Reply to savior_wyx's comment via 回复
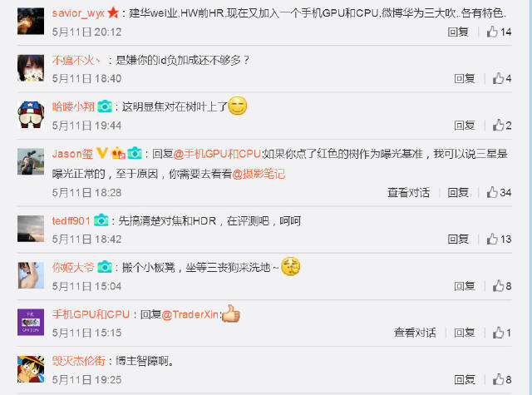Viewport: 532px width, 395px height. tap(458, 32)
